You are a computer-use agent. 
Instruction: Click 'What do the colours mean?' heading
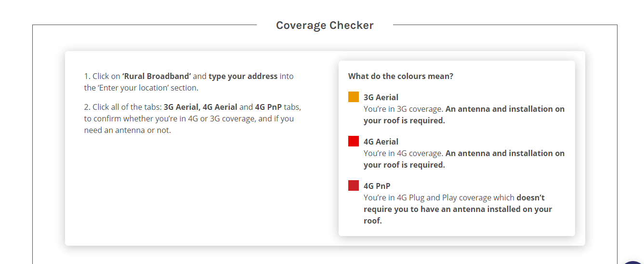[401, 76]
